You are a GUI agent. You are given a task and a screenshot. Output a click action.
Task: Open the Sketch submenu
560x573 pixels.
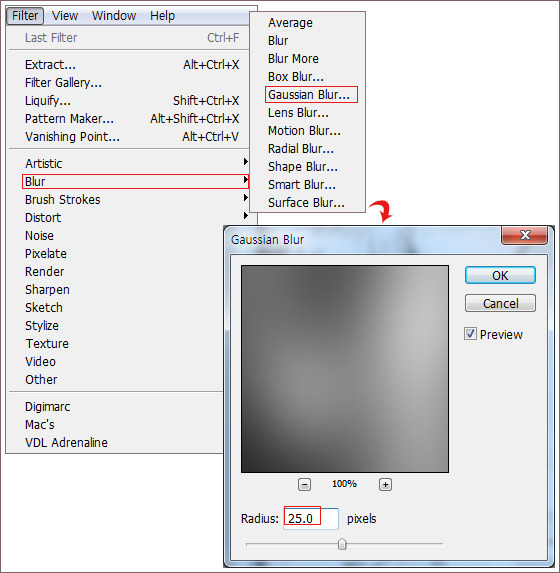[43, 308]
